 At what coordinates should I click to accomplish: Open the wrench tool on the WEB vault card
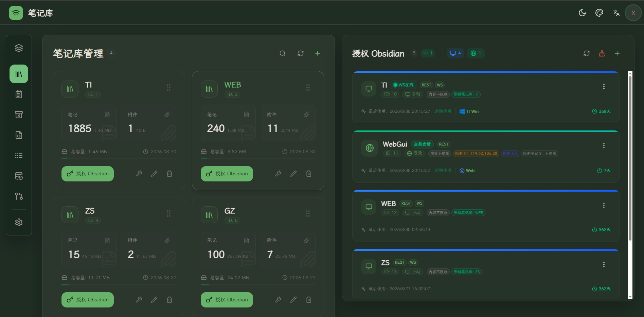[x=278, y=174]
